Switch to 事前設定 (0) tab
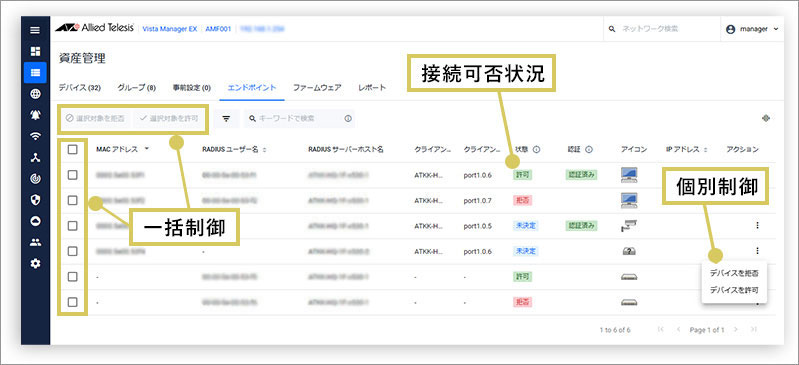The image size is (799, 365). [192, 88]
